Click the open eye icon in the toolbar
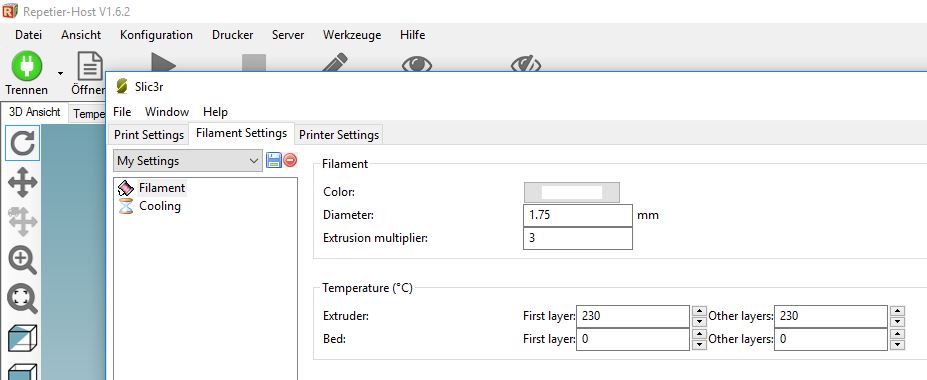Viewport: 927px width, 380px height. coord(417,64)
